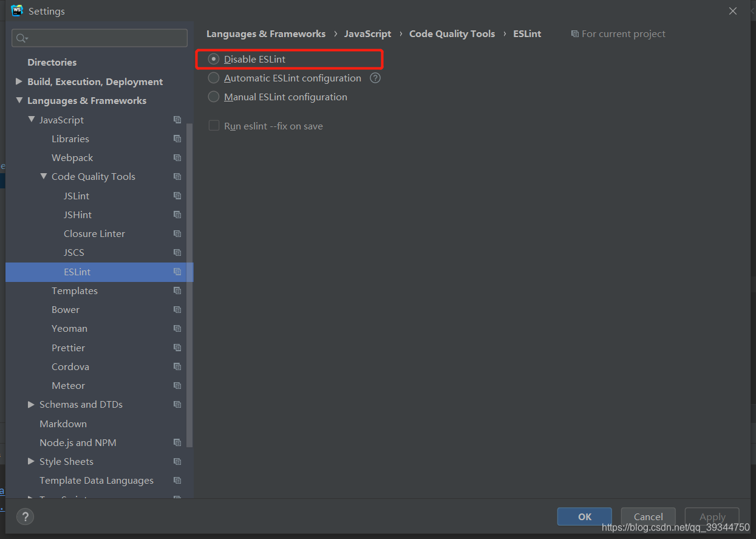Image resolution: width=756 pixels, height=539 pixels.
Task: Expand Build, Execution, Deployment section
Action: point(19,81)
